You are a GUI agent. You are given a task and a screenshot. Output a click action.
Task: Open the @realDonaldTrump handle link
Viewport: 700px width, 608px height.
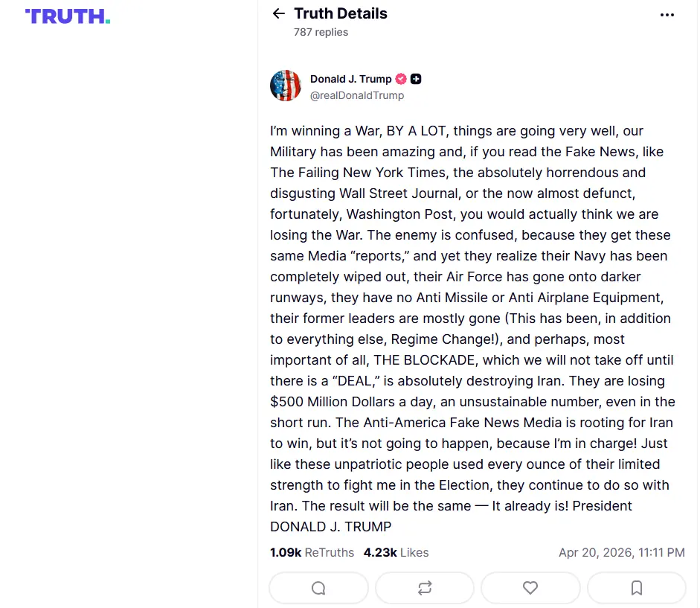pyautogui.click(x=357, y=95)
